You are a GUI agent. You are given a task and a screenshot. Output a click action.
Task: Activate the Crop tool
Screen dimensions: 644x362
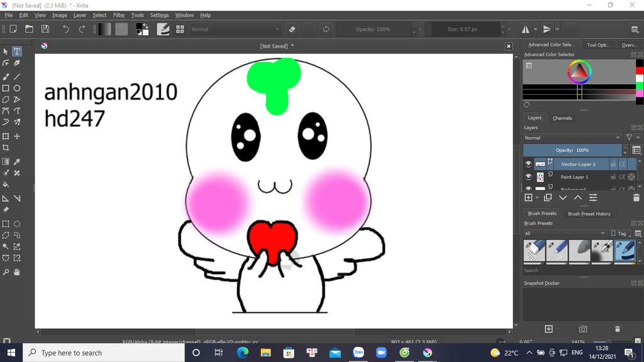6,148
